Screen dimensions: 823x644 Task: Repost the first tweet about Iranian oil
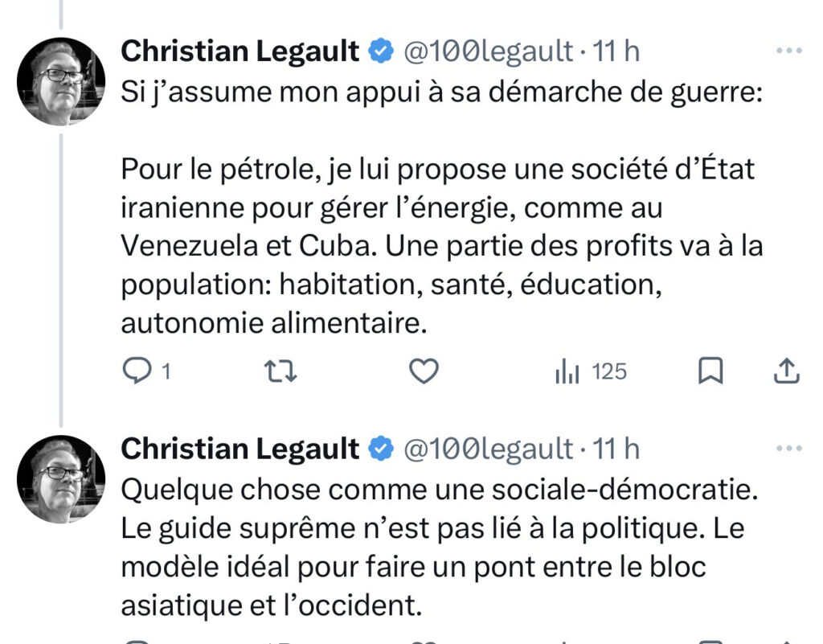point(280,371)
